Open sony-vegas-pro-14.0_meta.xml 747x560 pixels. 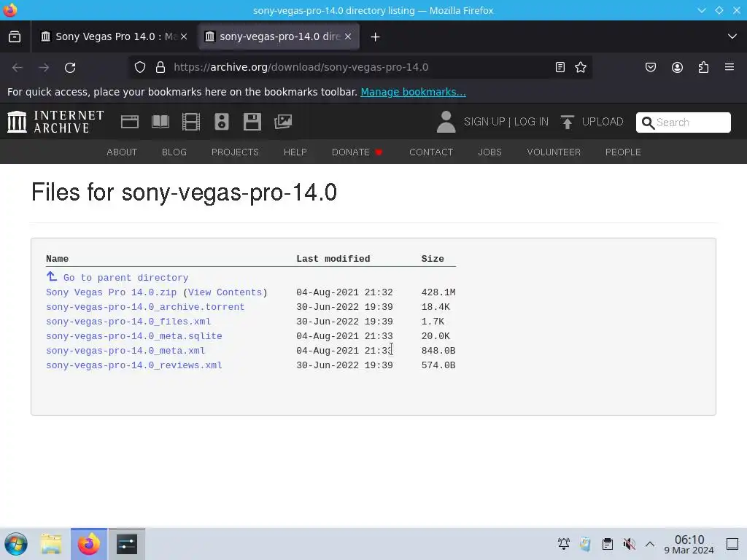coord(125,351)
